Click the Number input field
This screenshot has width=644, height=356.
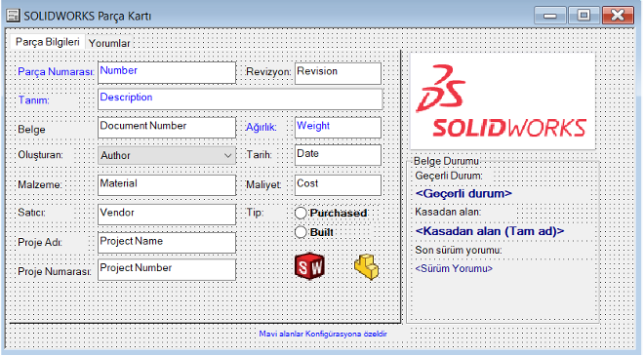pos(167,73)
